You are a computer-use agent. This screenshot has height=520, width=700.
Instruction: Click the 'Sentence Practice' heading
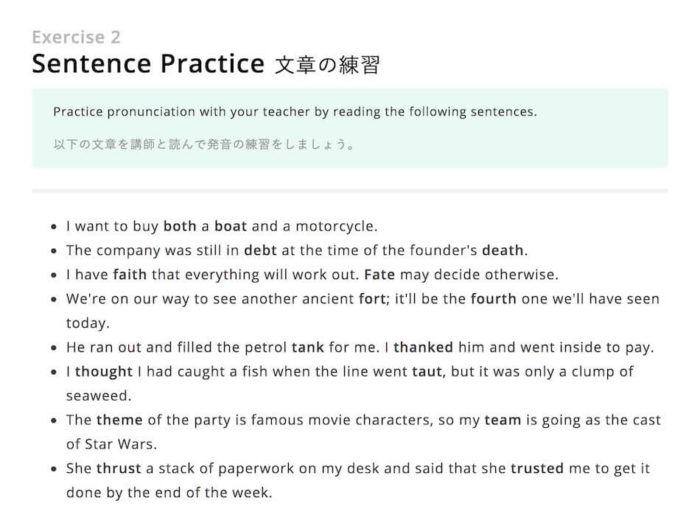(148, 63)
